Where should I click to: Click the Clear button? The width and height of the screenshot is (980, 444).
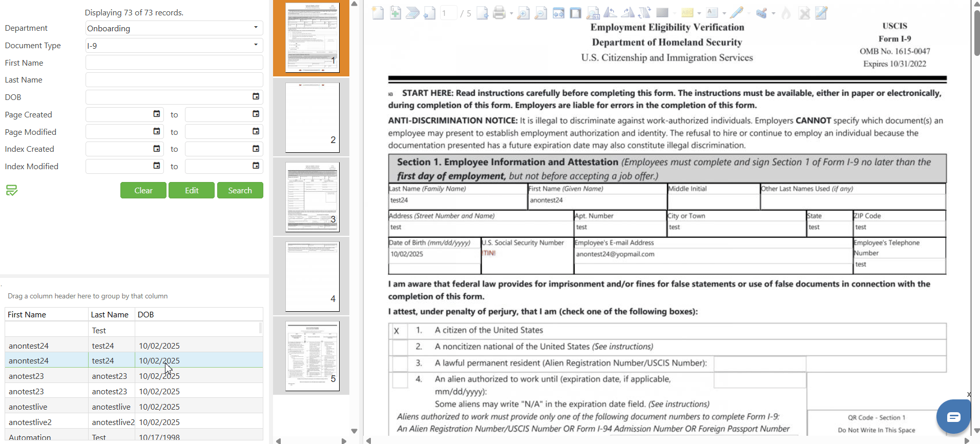coord(143,190)
